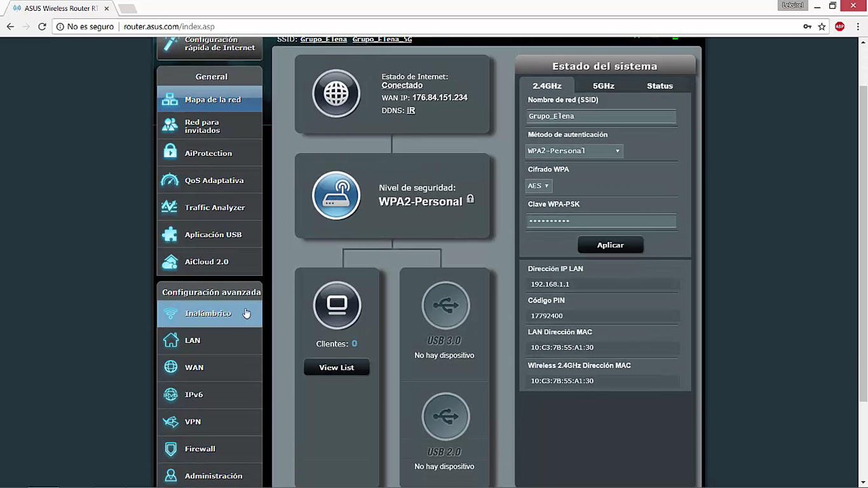Click the LAN house icon
Image resolution: width=868 pixels, height=488 pixels.
point(170,341)
